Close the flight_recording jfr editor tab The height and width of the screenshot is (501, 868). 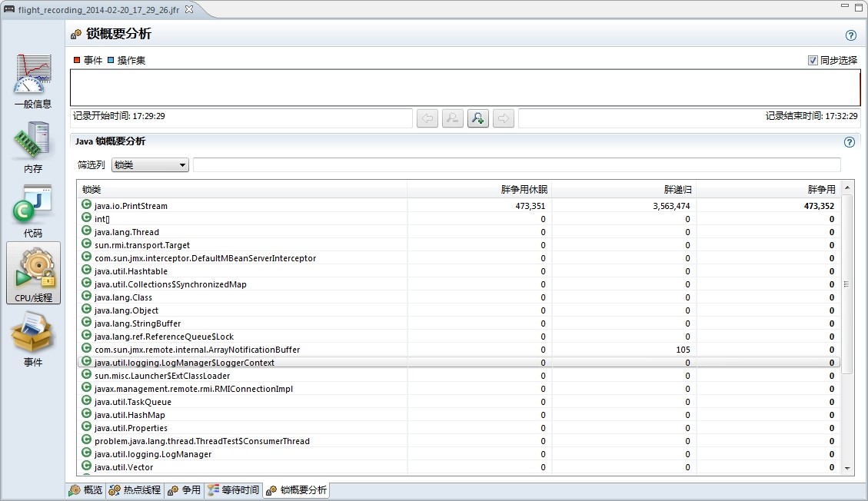(190, 8)
